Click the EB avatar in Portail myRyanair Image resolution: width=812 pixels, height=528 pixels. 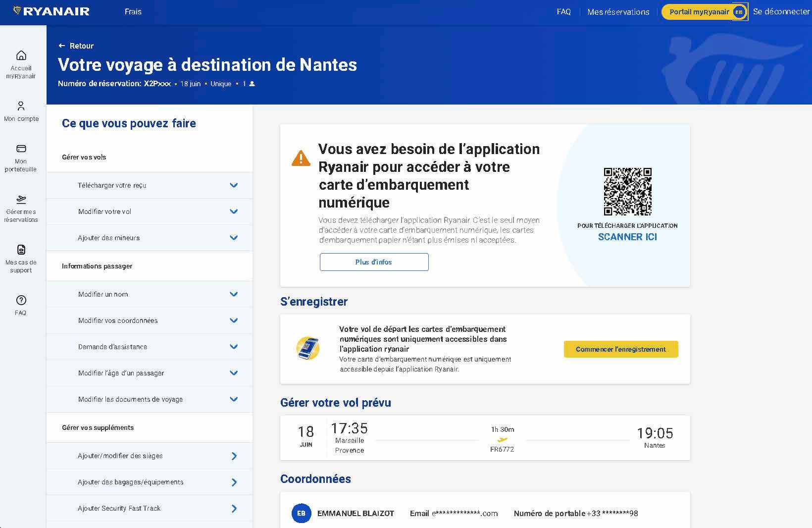point(739,12)
